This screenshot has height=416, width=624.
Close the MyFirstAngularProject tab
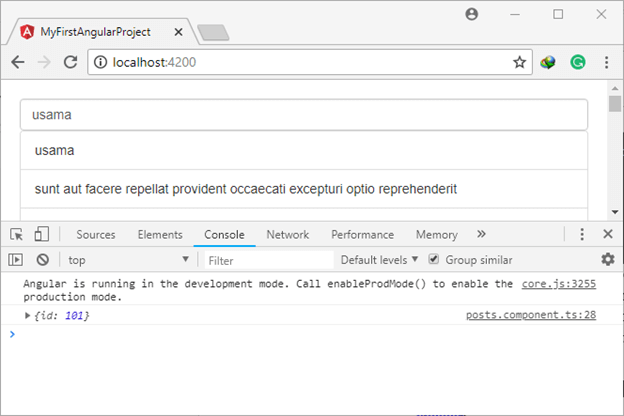(178, 32)
